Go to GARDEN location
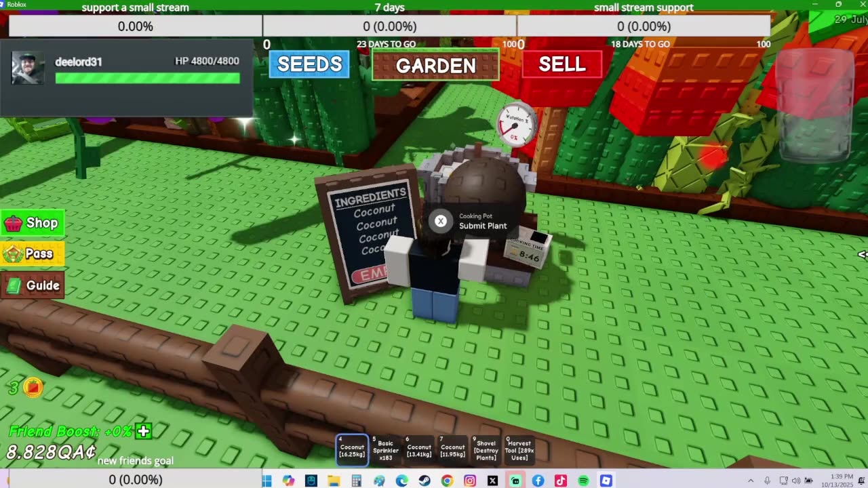 [x=435, y=65]
